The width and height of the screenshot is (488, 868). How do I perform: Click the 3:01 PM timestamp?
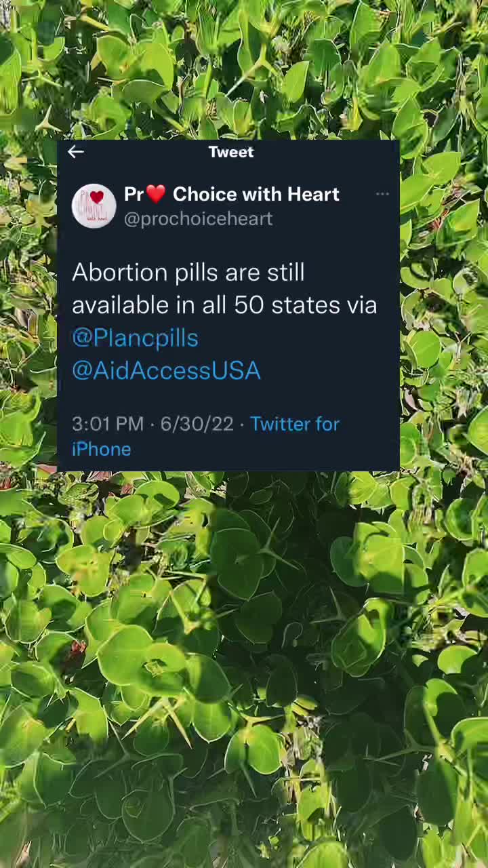click(108, 424)
